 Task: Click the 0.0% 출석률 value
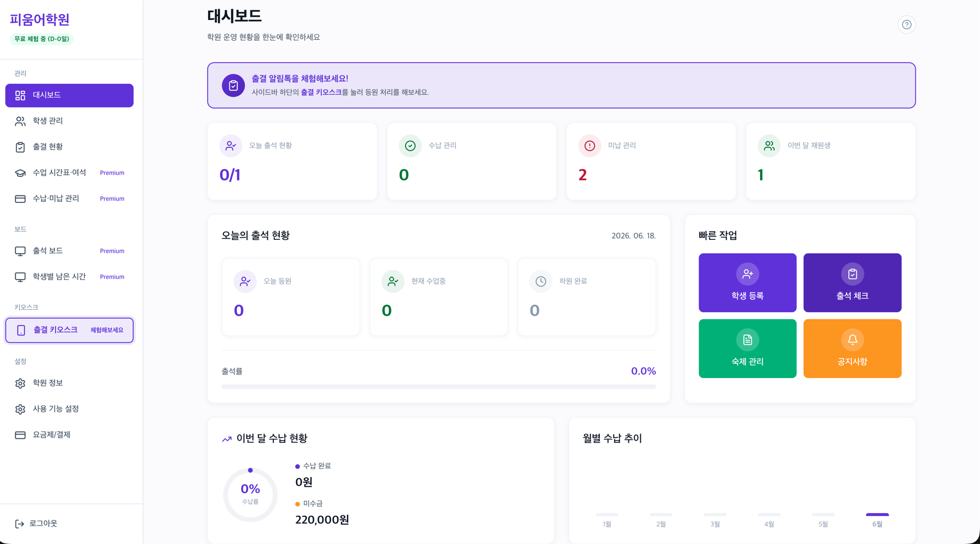coord(644,371)
